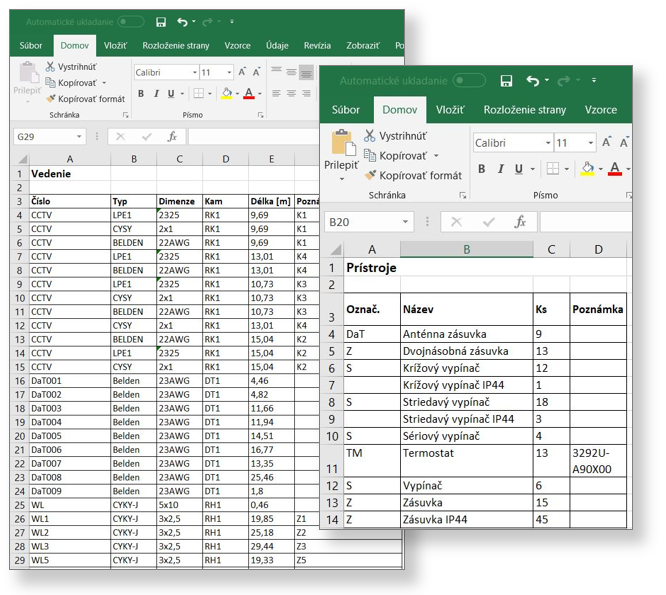Toggle Automatické ukladanie in Vedenie window
This screenshot has width=666, height=595.
(130, 22)
